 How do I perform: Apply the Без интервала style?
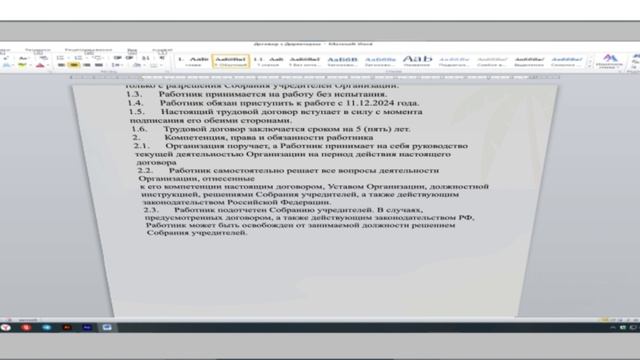tap(304, 61)
